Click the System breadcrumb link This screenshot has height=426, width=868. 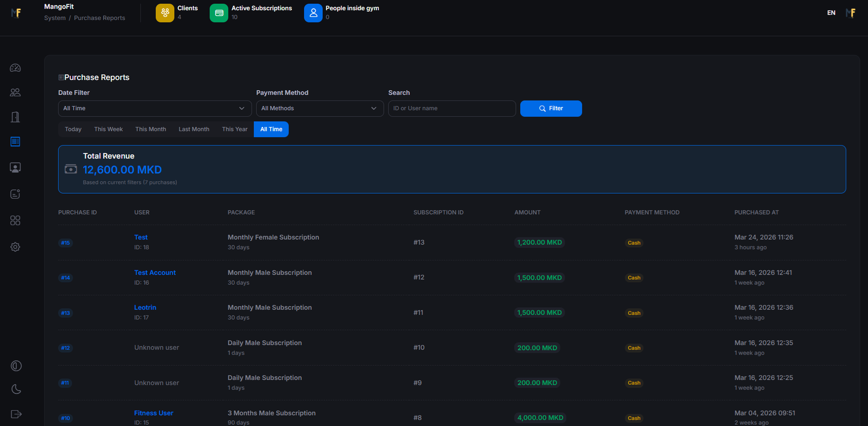click(55, 18)
